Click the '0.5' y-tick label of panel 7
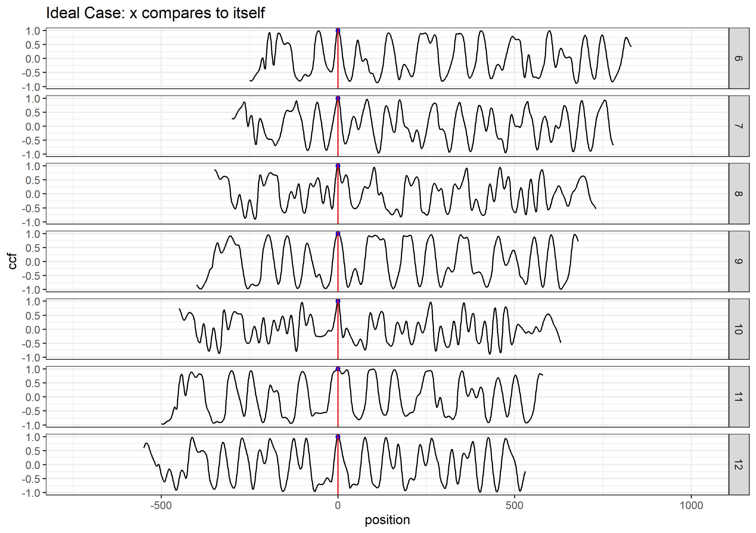Screen dimensions: 756x533 (x=32, y=113)
